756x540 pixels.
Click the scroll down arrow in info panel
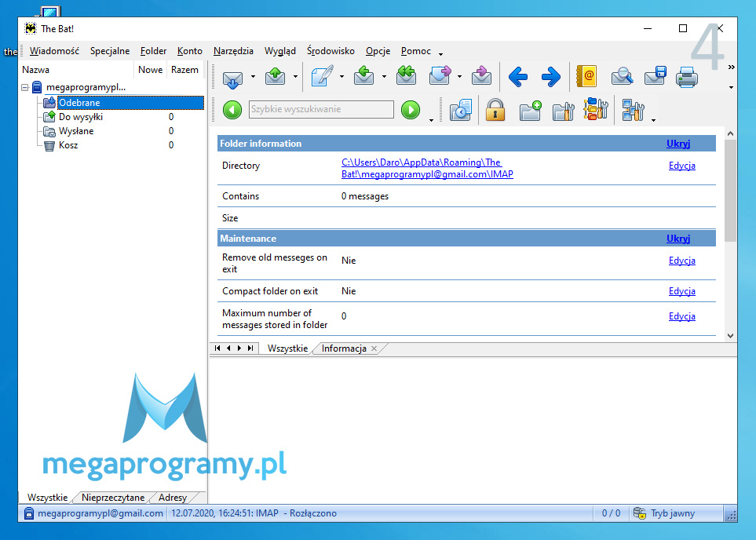click(x=730, y=336)
